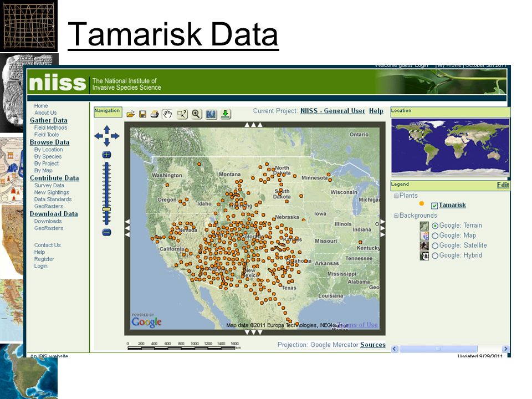Click the collapse arrows at map bottom edge
Viewport: 532px width, 399px height.
253,332
